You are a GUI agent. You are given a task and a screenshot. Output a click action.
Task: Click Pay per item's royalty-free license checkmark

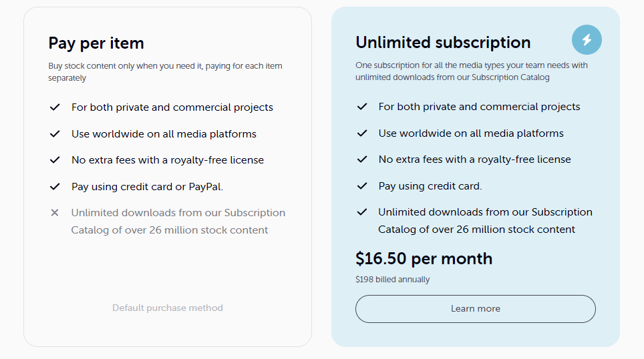(x=55, y=160)
